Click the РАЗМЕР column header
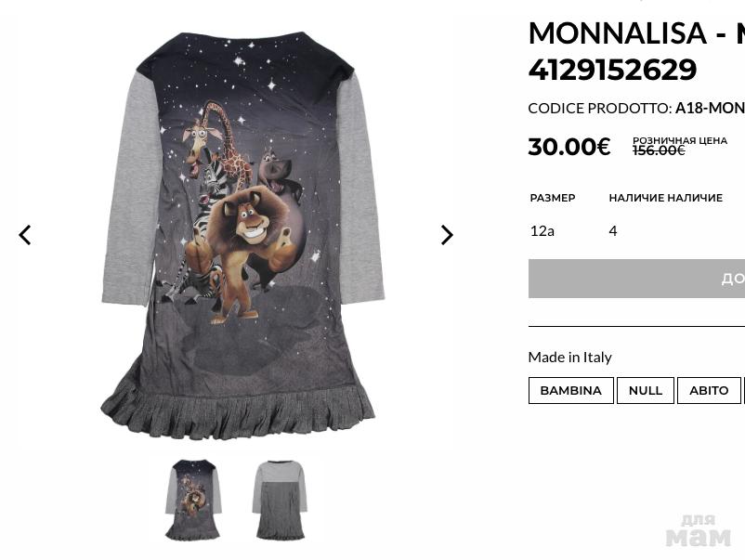745x560 pixels. (x=553, y=198)
